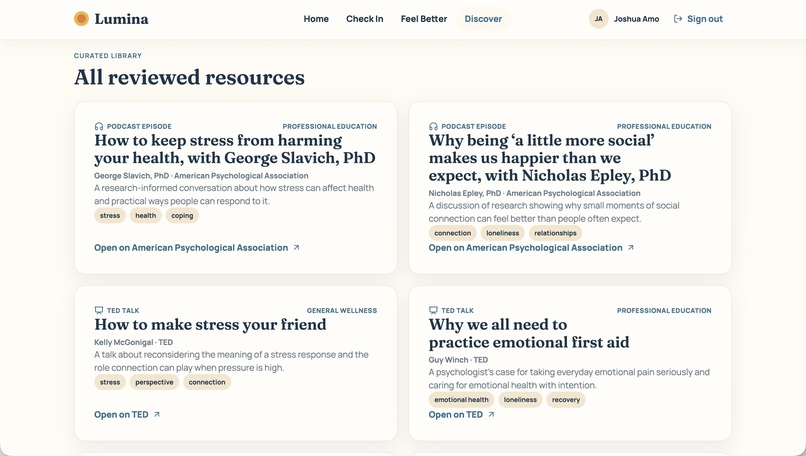The image size is (806, 456).
Task: Click TED talk icon on Kelly McGonigal card
Action: [99, 311]
